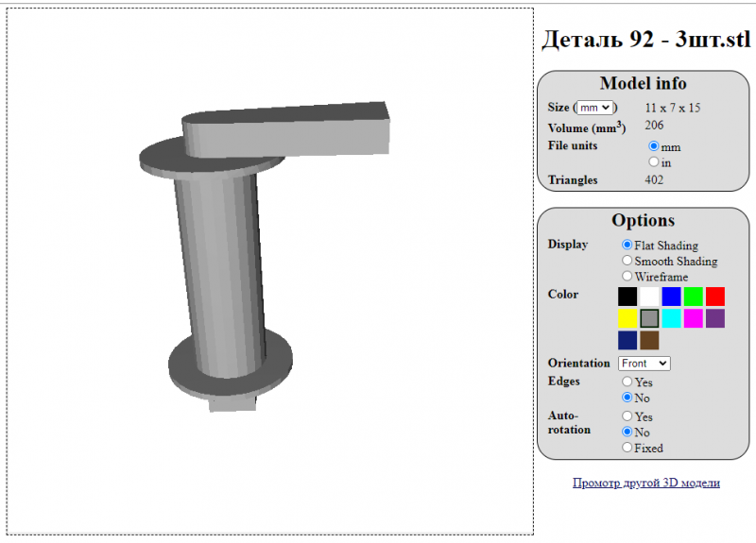Select the green color swatch
This screenshot has width=756, height=543.
[x=694, y=297]
